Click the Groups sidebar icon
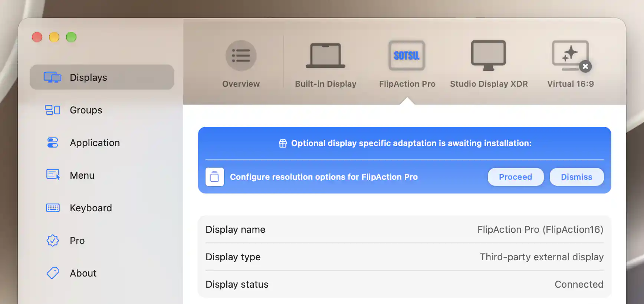This screenshot has width=644, height=304. (52, 110)
